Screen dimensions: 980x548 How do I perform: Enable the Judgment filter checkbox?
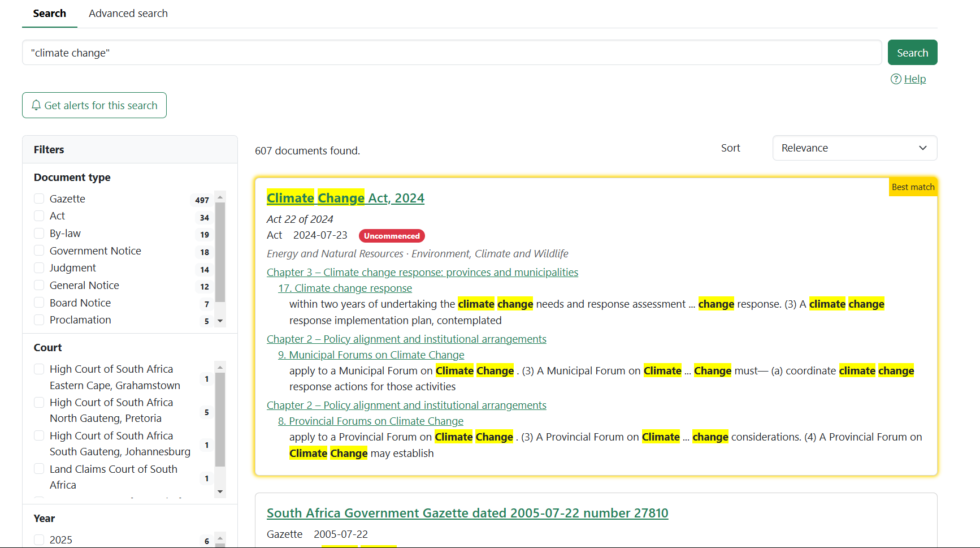click(x=39, y=268)
